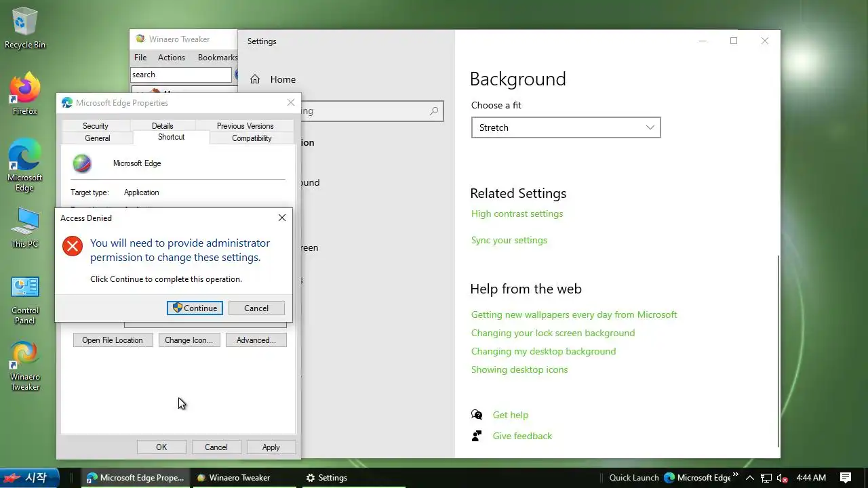Click the Quick Launch Microsoft Edge icon
Screen dimensions: 868x488
pos(697,478)
